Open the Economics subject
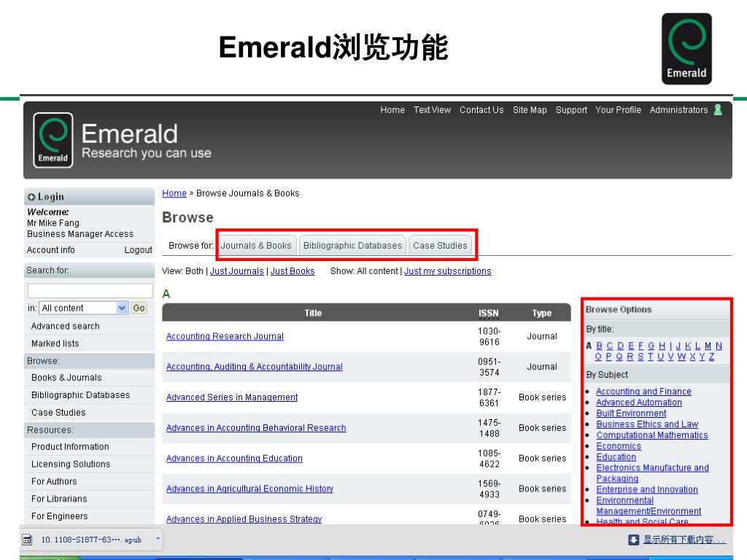The image size is (747, 560). [x=619, y=446]
